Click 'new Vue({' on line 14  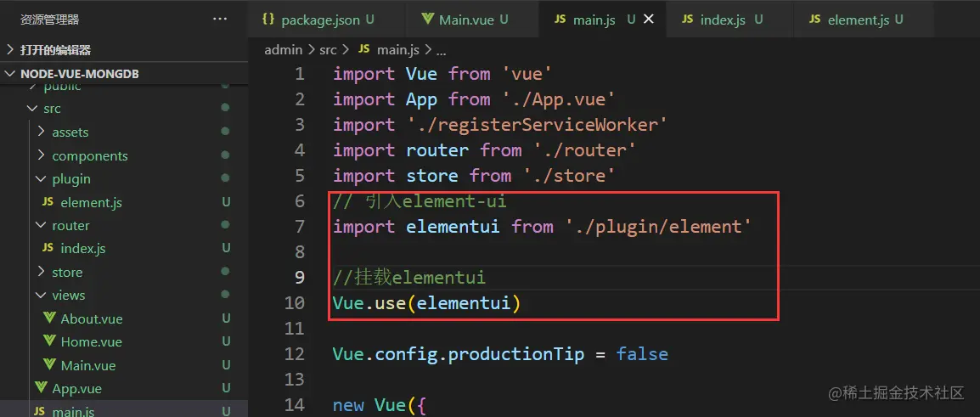click(380, 405)
